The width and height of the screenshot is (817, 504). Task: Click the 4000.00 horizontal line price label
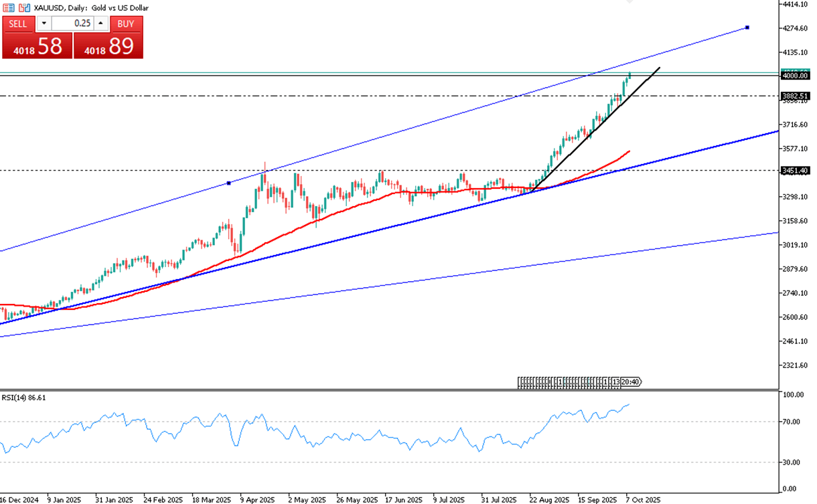795,76
